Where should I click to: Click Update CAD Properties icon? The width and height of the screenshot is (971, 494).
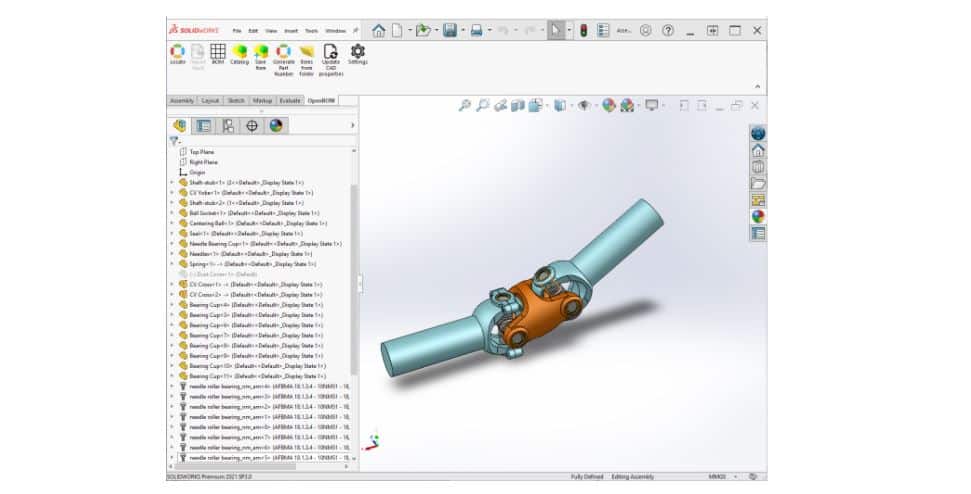point(331,59)
